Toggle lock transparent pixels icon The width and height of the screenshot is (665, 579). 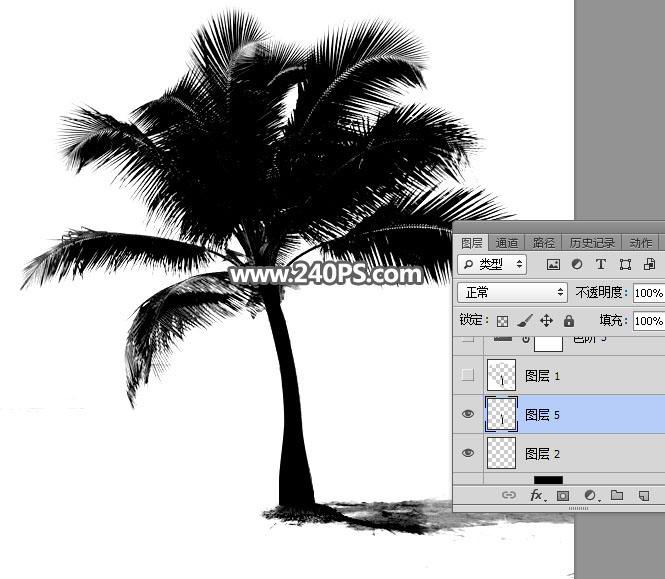coord(502,321)
